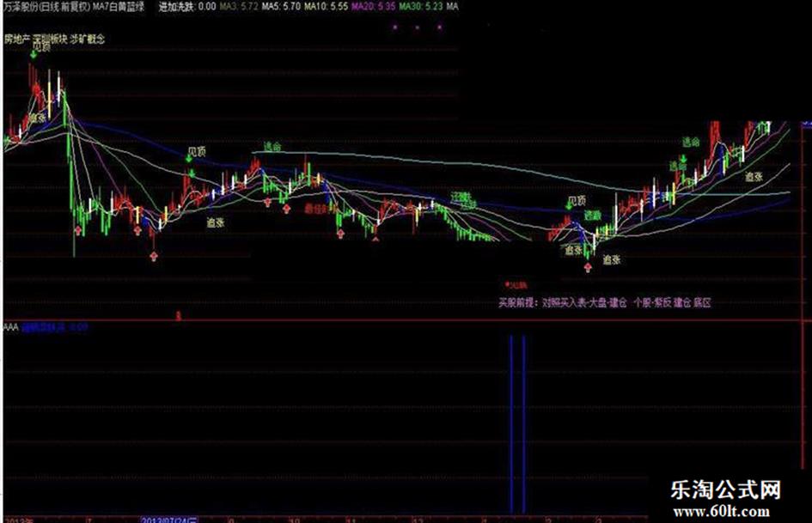The image size is (812, 523).
Task: Select the MA7白黄蓝绿 indicator name
Action: coord(119,6)
